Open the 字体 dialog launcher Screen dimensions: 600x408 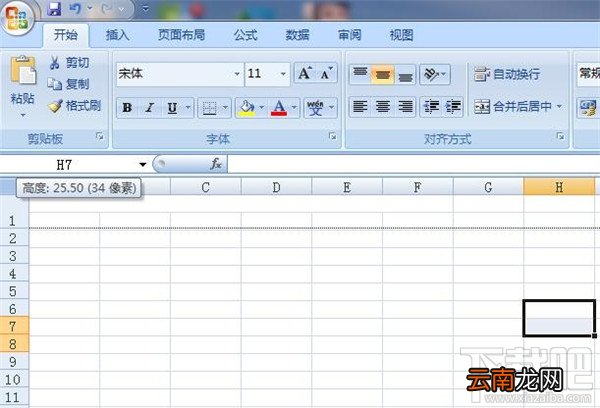click(333, 136)
